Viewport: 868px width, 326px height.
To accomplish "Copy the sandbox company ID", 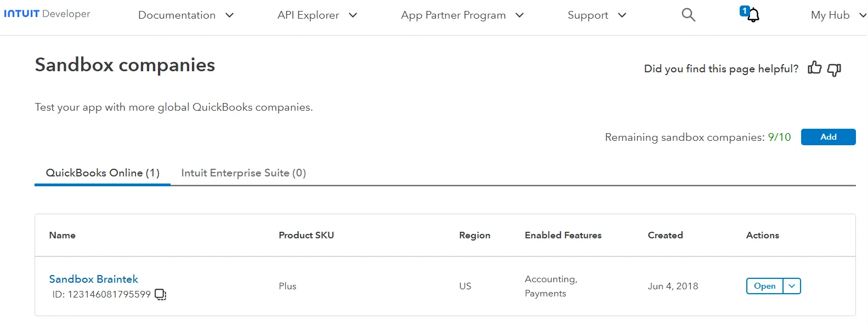I will pyautogui.click(x=160, y=295).
